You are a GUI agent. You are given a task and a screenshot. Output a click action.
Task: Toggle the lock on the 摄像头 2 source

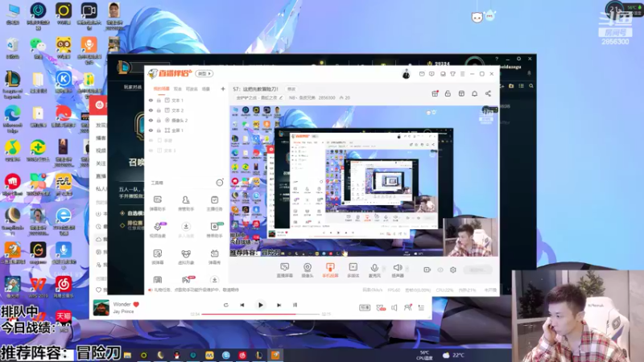coord(159,120)
